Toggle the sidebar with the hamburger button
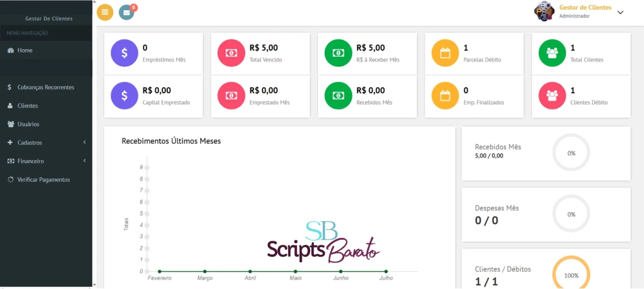Viewport: 644px width, 289px height. pos(105,12)
